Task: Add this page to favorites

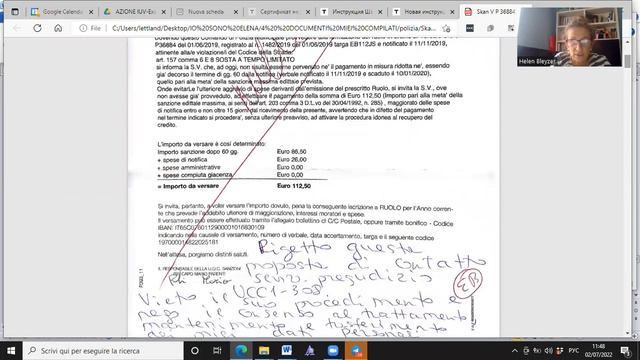Action: click(x=446, y=28)
